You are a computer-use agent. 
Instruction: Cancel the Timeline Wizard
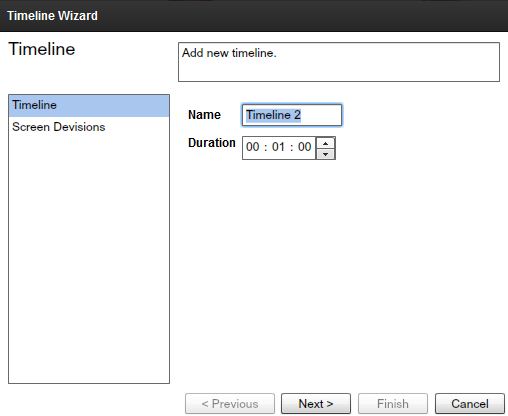[x=470, y=404]
